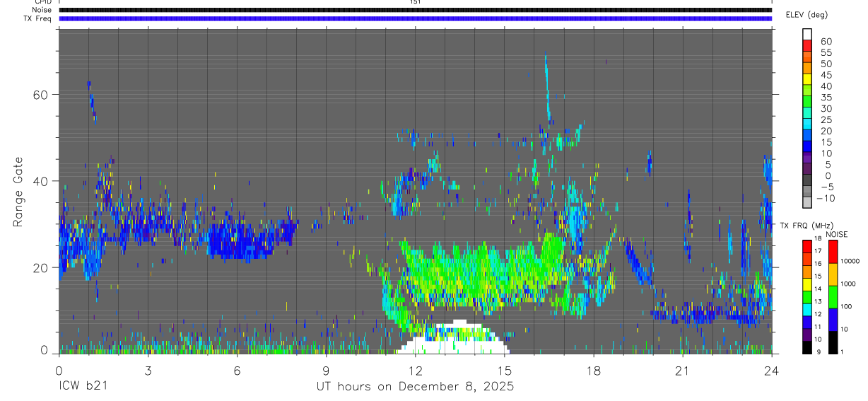Click the green swatch in the NOISE bar
868x401 pixels.
pos(833,297)
